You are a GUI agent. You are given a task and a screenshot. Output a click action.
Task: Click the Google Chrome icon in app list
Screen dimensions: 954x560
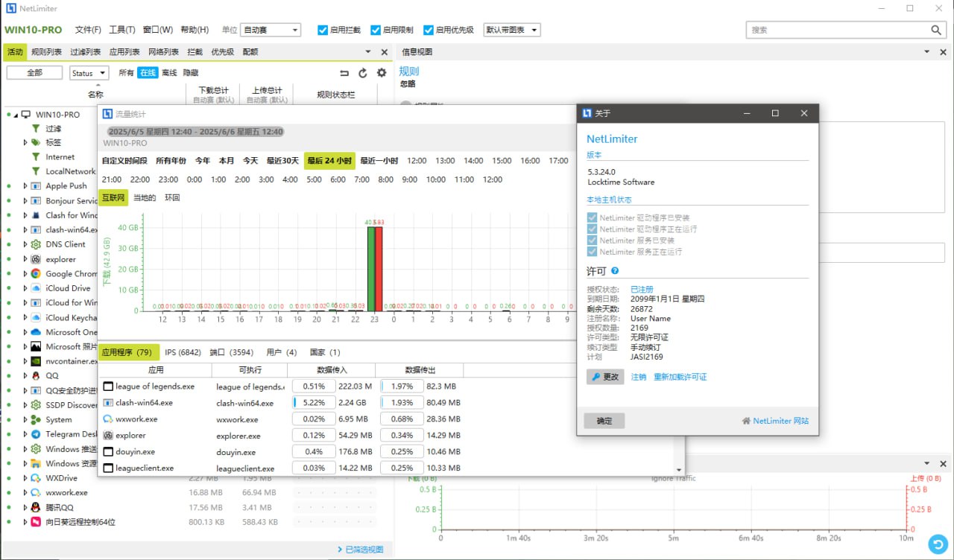click(x=36, y=274)
